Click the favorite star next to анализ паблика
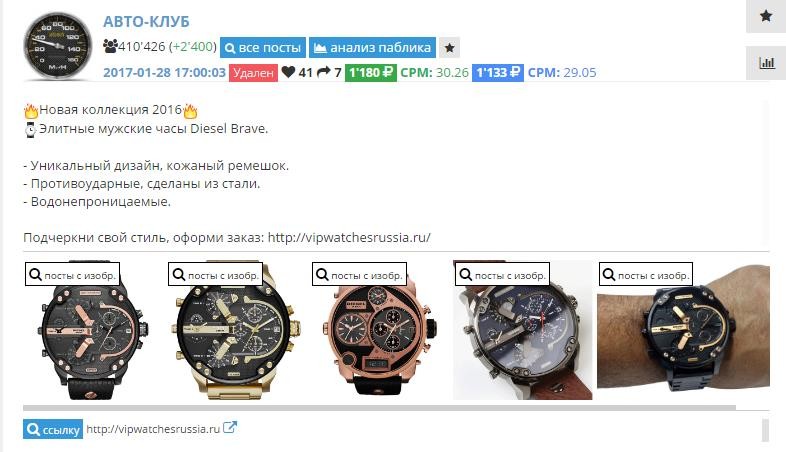The height and width of the screenshot is (452, 786). pyautogui.click(x=450, y=48)
